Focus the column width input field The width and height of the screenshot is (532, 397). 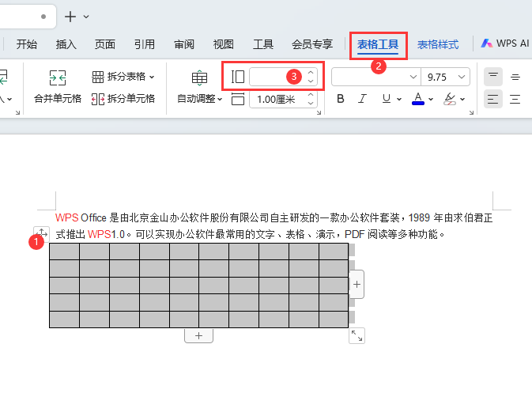(277, 77)
